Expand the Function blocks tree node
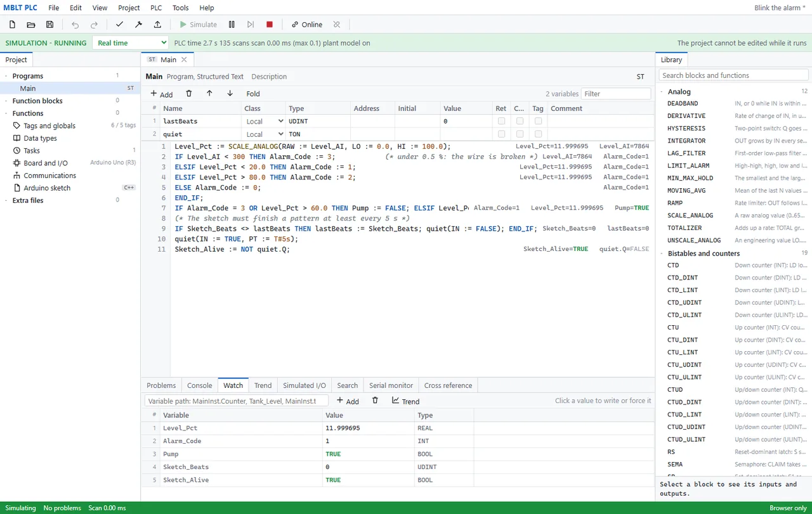Viewport: 812px width, 514px height. tap(6, 101)
